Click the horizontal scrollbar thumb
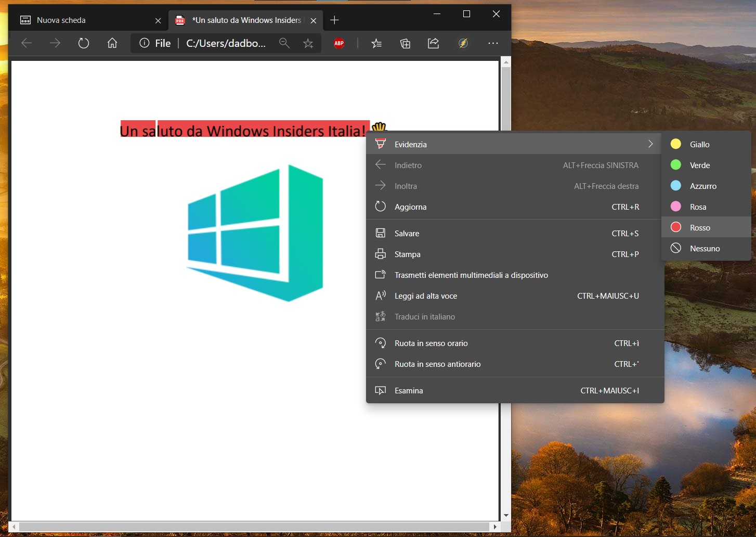The height and width of the screenshot is (537, 756). (x=254, y=527)
